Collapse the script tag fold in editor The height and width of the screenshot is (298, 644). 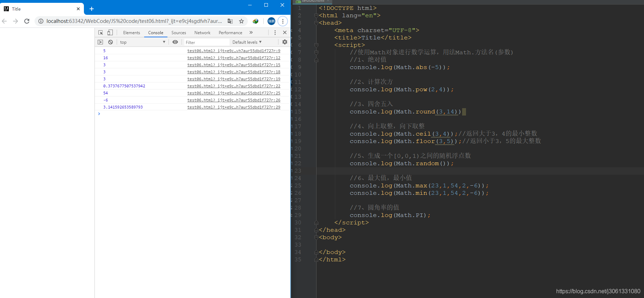pyautogui.click(x=316, y=45)
